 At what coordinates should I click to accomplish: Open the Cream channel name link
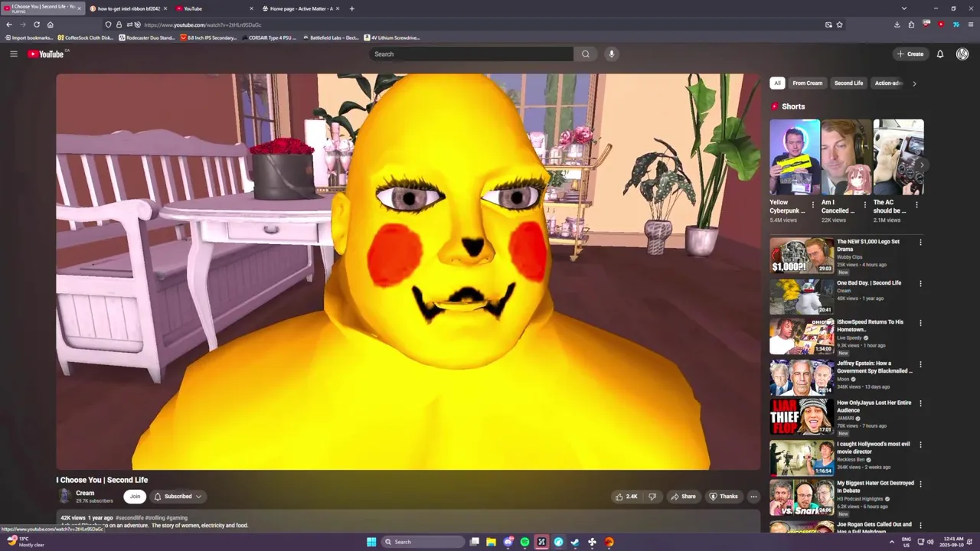click(85, 493)
